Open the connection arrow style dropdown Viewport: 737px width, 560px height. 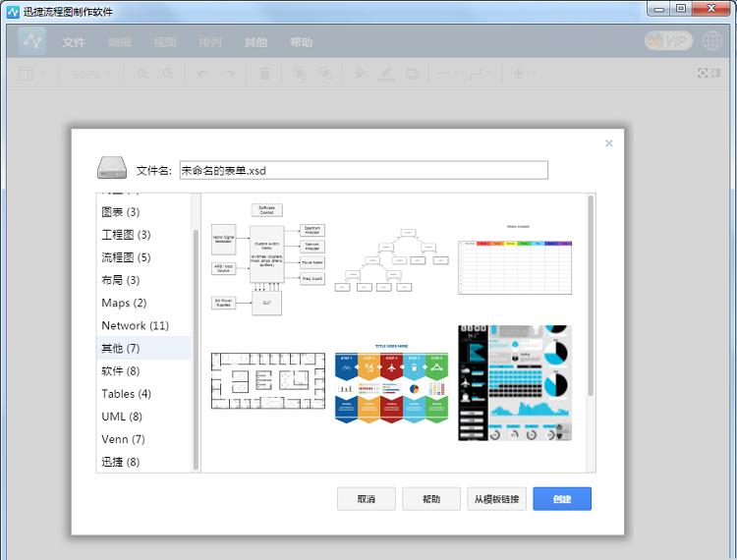(x=447, y=74)
